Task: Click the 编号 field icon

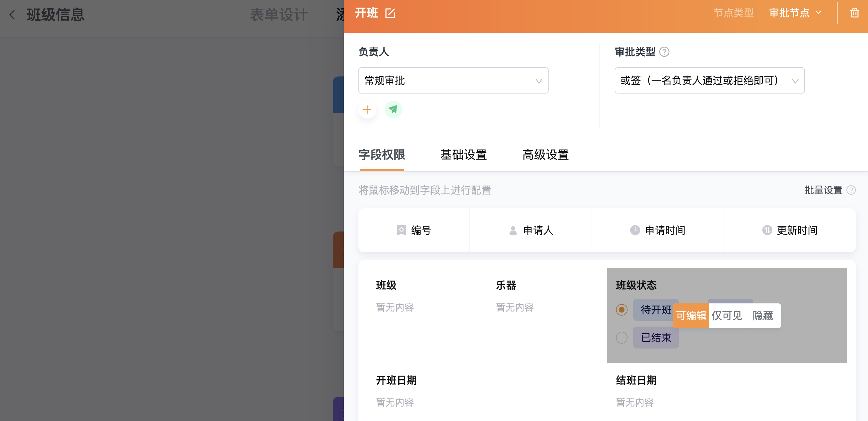Action: click(x=401, y=230)
